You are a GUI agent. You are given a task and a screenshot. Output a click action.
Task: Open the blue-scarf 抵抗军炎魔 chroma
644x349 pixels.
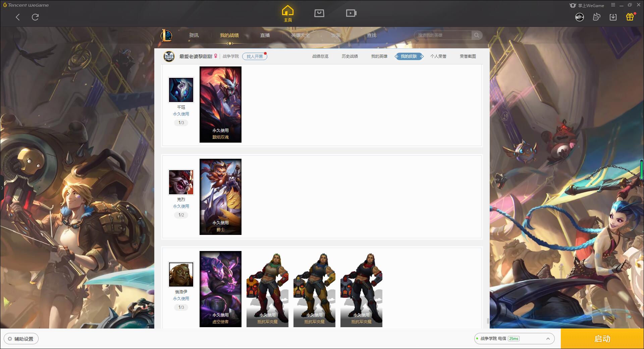(314, 289)
